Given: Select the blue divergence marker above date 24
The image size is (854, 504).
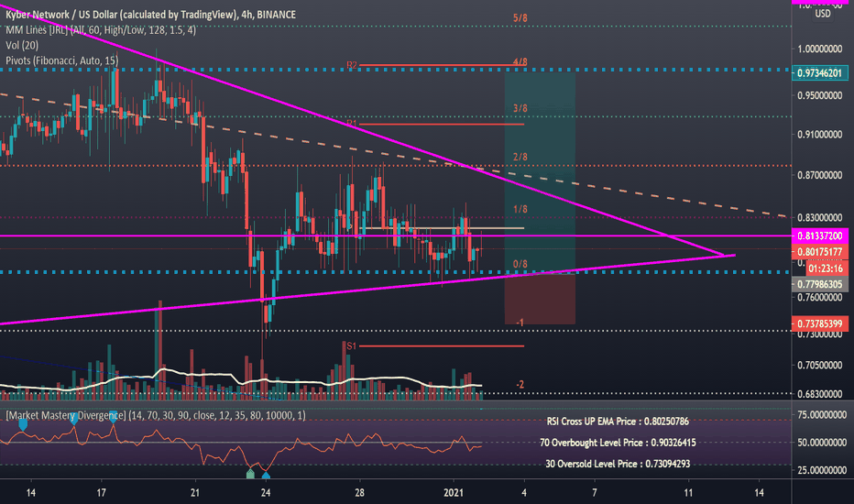Looking at the screenshot, I should coord(266,475).
